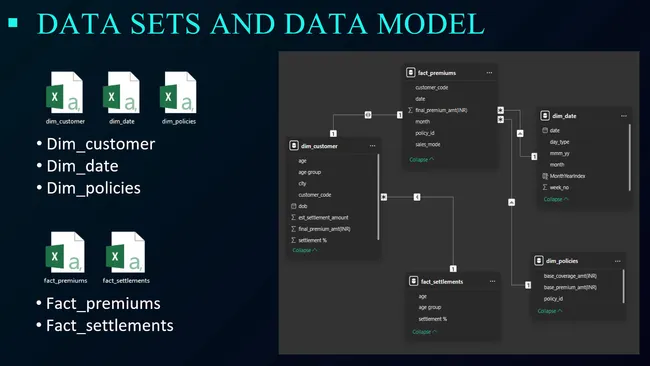Image resolution: width=650 pixels, height=366 pixels.
Task: Click the fact_settlements Excel file icon
Action: tap(126, 252)
